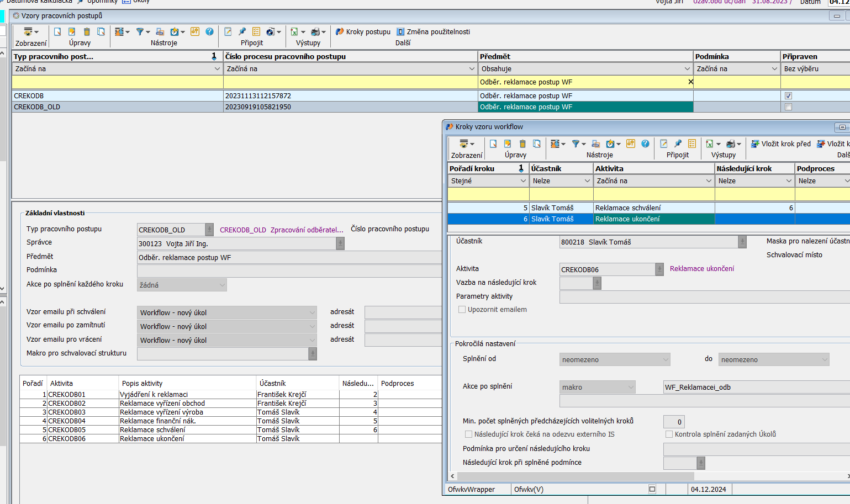Clear the Předmět filter with the X button
Viewport: 850px width, 504px height.
coord(690,82)
